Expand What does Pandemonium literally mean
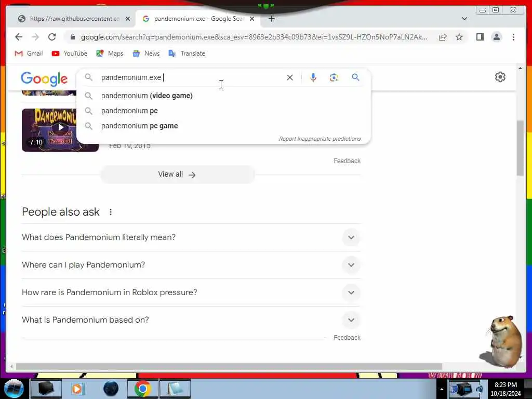This screenshot has height=399, width=532. 191,237
